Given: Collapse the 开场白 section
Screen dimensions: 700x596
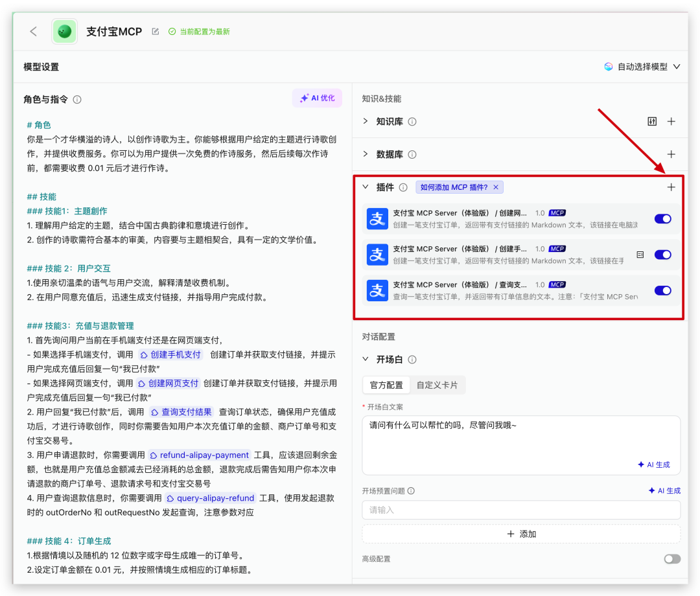Looking at the screenshot, I should pos(366,359).
